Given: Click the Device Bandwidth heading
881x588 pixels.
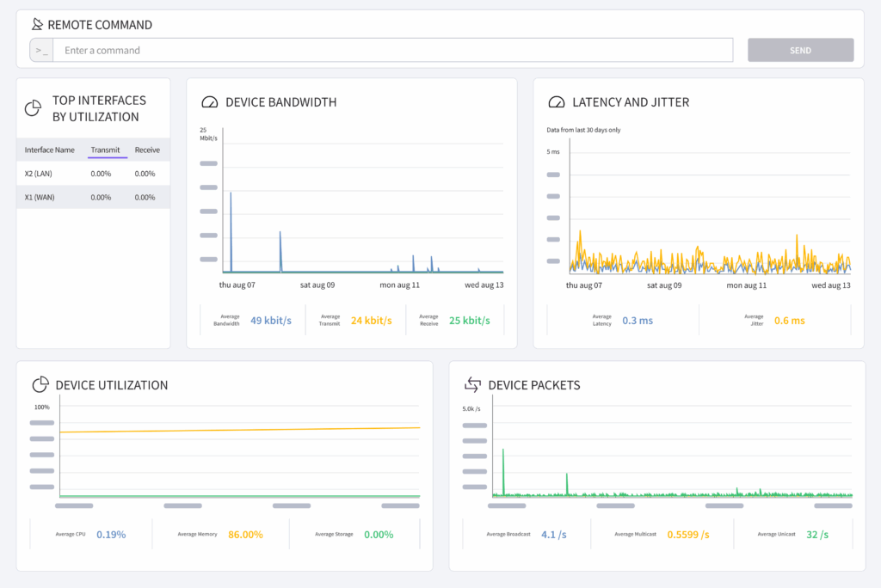Looking at the screenshot, I should (x=281, y=102).
